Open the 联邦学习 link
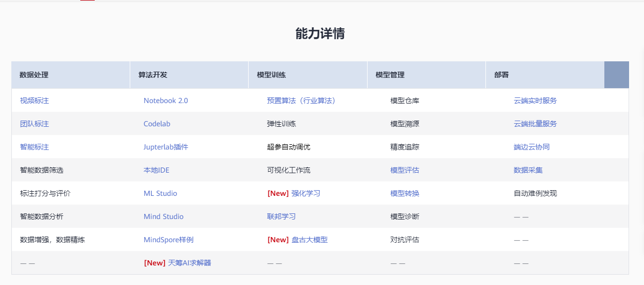The width and height of the screenshot is (644, 285). pyautogui.click(x=282, y=216)
